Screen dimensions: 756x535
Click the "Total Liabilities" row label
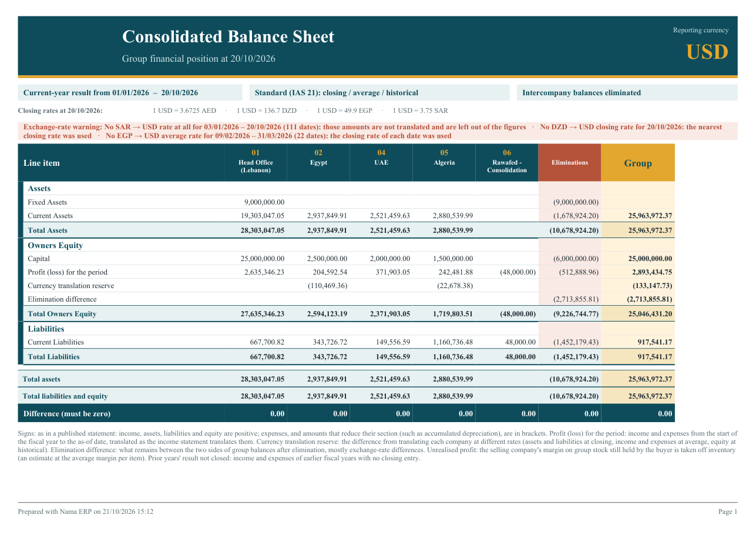54,357
